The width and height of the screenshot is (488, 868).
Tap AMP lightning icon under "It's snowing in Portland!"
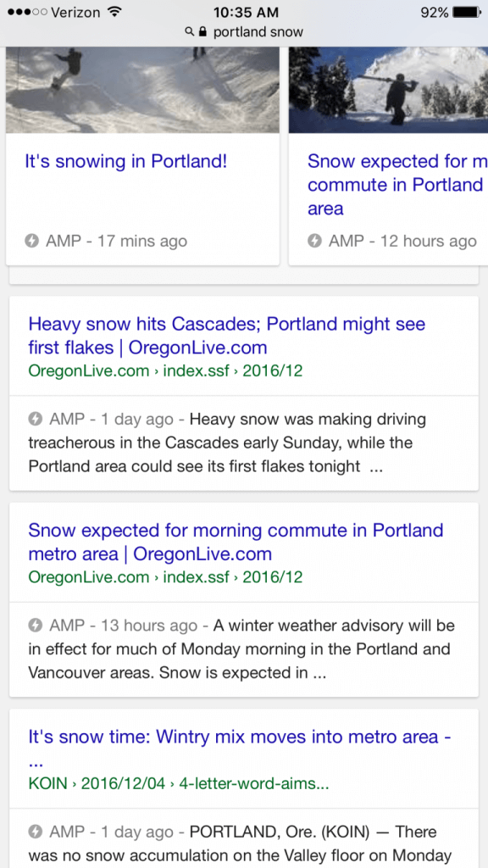pos(32,241)
